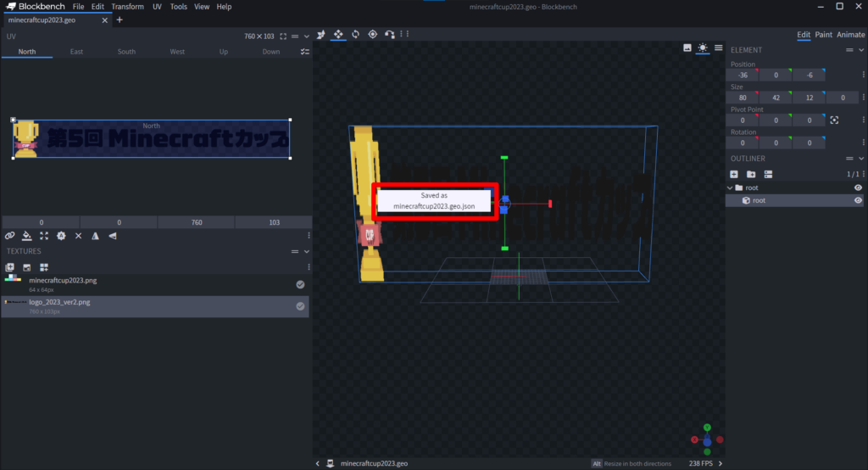Toggle visibility of the root cube

858,201
